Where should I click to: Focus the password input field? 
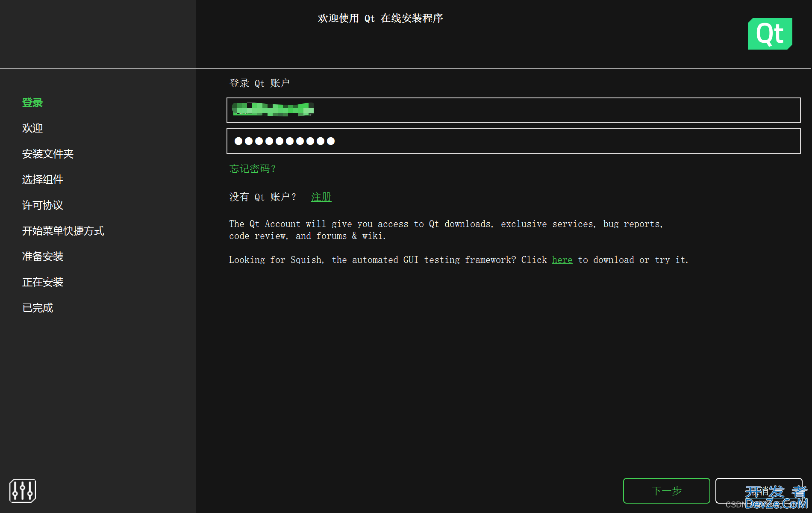[x=513, y=141]
